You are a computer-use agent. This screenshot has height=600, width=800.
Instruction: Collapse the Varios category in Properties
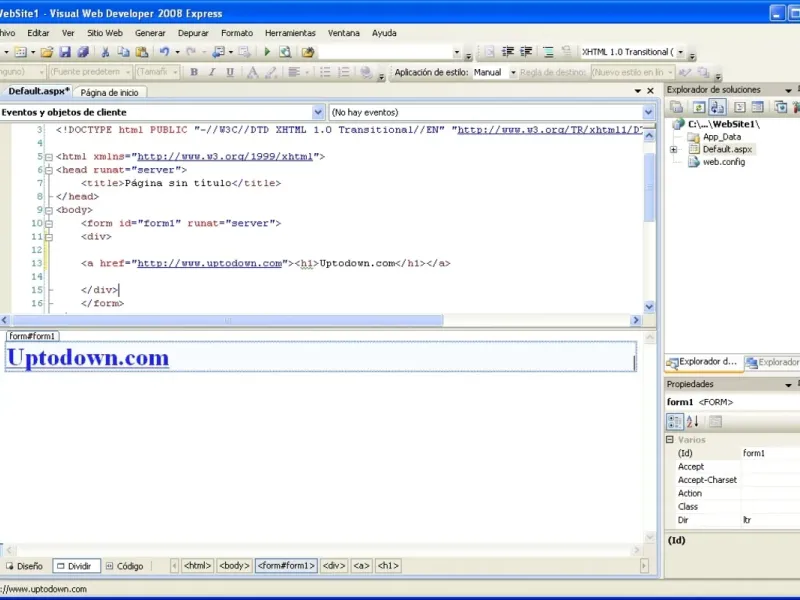(670, 439)
